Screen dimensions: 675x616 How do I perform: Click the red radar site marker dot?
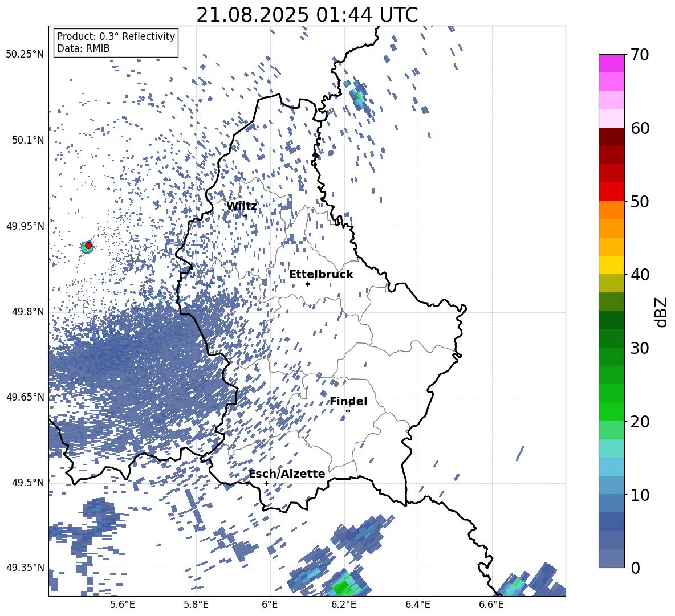click(x=88, y=246)
